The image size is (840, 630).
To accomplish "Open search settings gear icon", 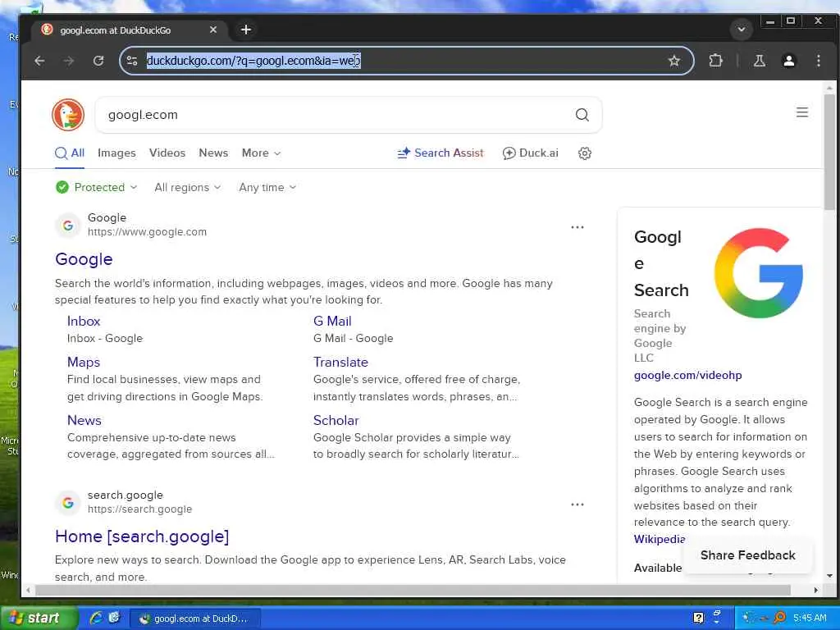I will pos(584,153).
